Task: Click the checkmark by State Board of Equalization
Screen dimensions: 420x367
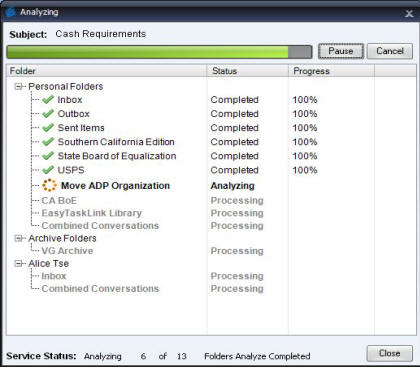Action: (48, 156)
